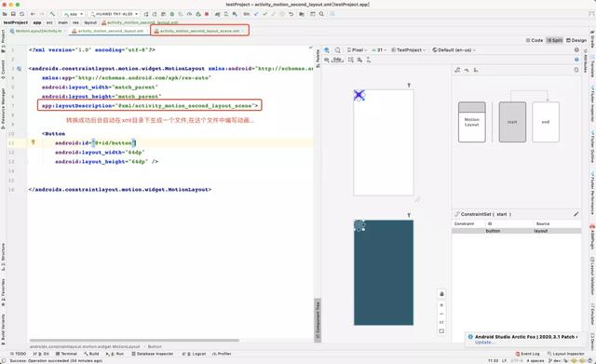Open the TestProject theme dropdown
Screen dimensions: 596x364
409,50
